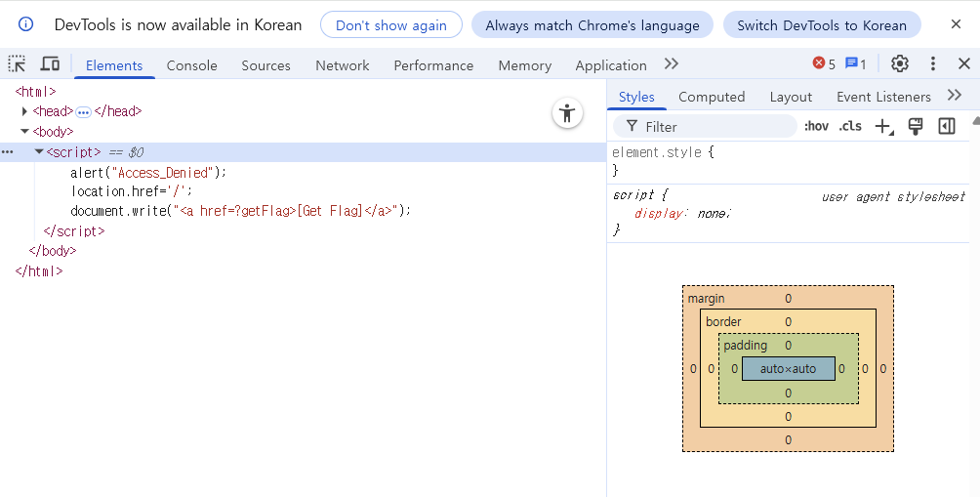Toggle the computed styles sidebar icon
This screenshot has height=497, width=980.
[x=947, y=126]
